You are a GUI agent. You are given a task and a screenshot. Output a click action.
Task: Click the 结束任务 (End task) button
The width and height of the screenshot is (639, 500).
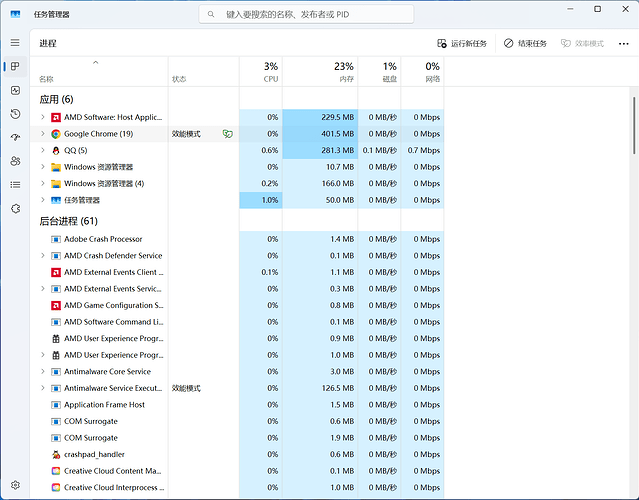point(525,44)
